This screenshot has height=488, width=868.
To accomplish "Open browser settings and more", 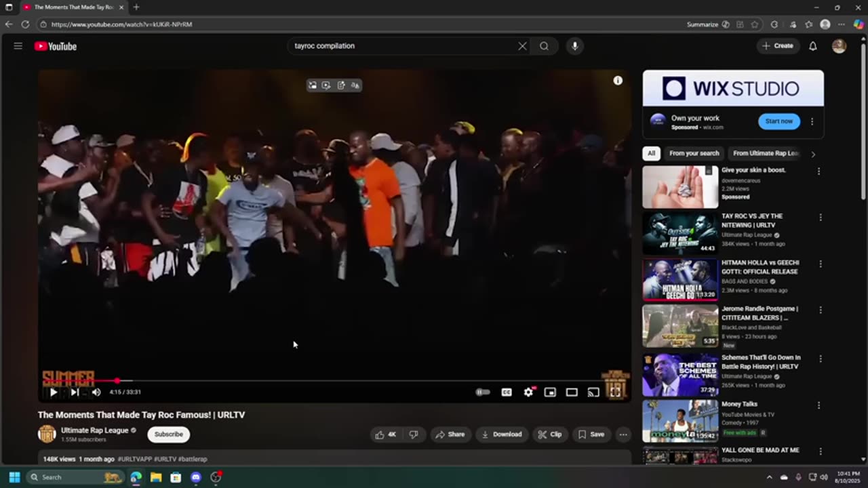I will coord(842,24).
